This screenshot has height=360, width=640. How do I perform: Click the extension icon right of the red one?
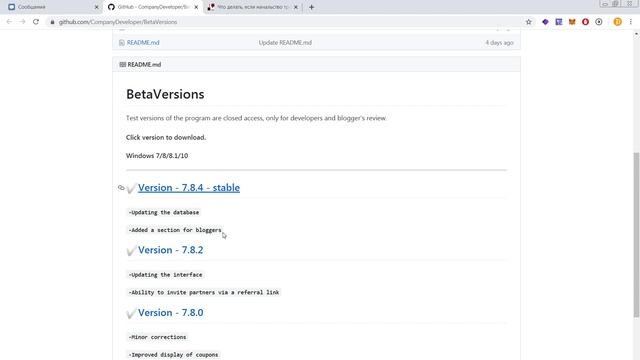tap(599, 22)
